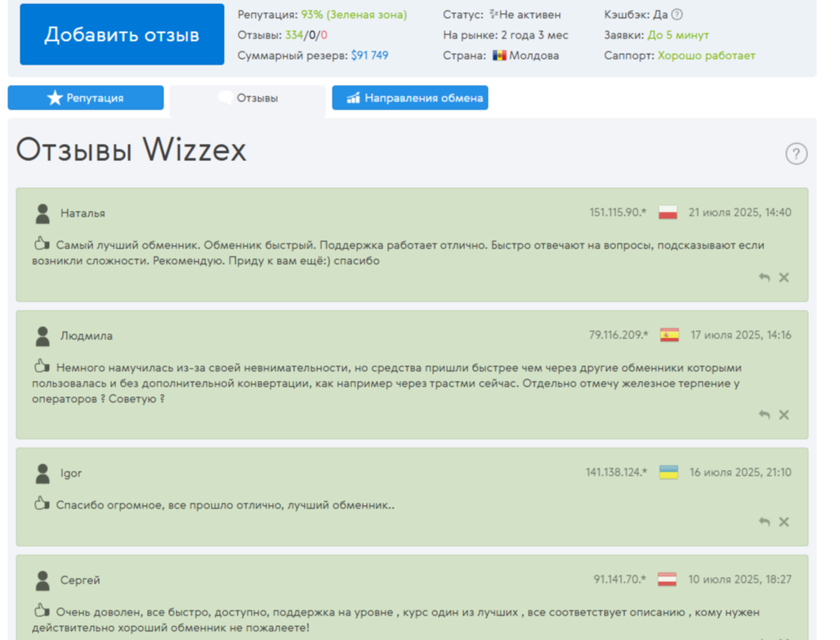Click the Moldova flag icon
This screenshot has height=640, width=840.
pyautogui.click(x=499, y=56)
